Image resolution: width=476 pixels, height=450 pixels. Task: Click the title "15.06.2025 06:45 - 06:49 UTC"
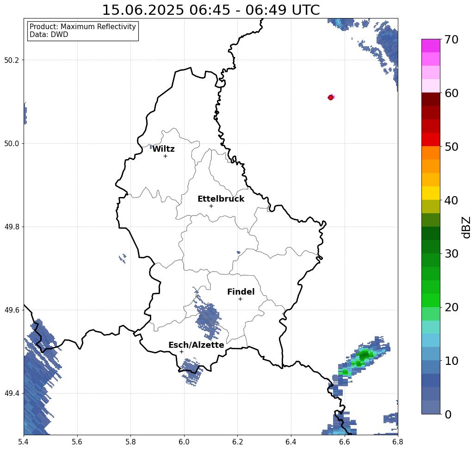point(210,10)
